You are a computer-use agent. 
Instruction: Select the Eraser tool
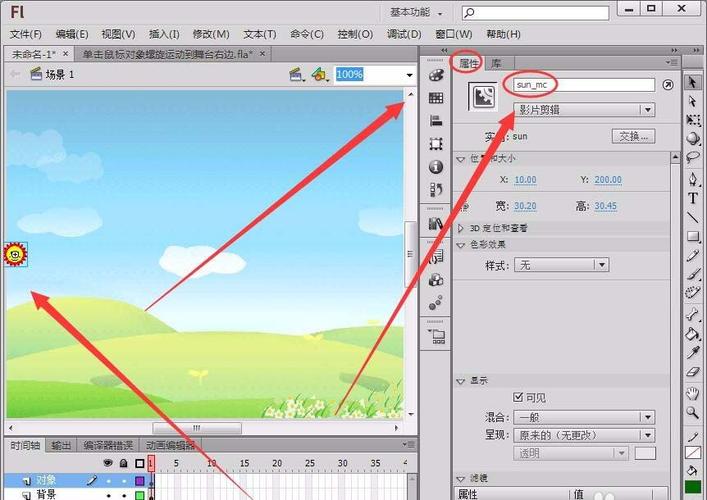click(x=693, y=372)
